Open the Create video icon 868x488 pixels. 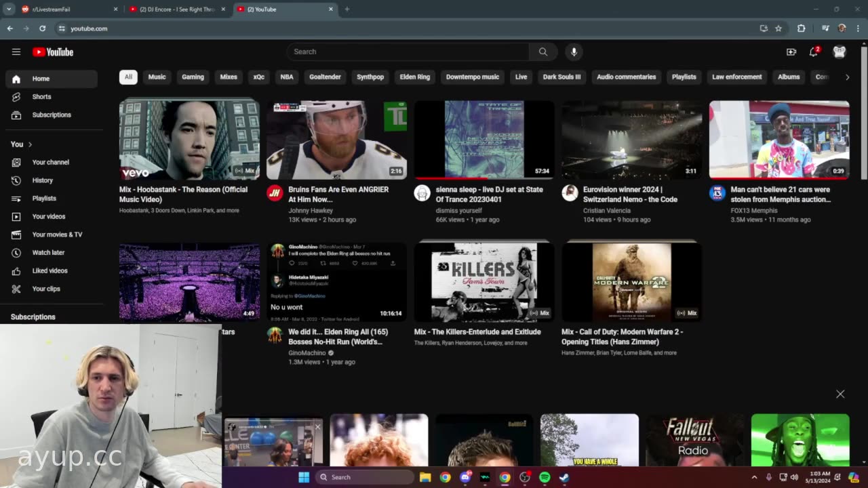791,52
